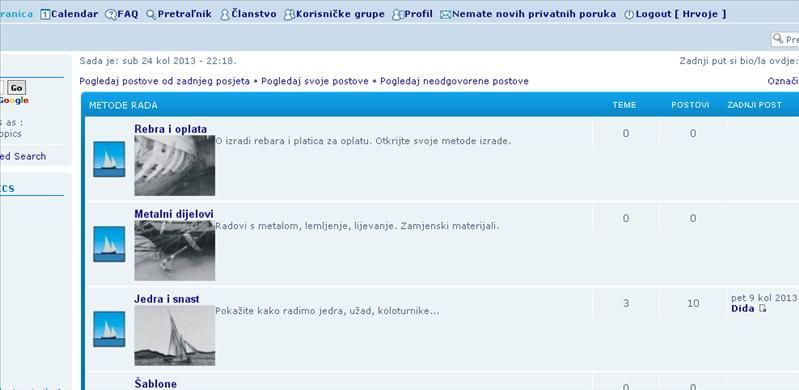Open the latest post icon beside Dida
Viewport: 799px width, 390px height.
pos(762,308)
